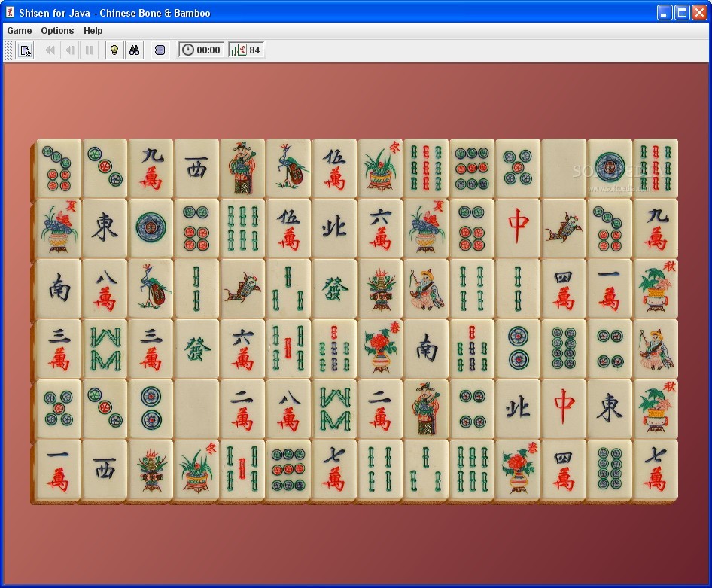Open the Help menu
The image size is (712, 588).
click(93, 30)
